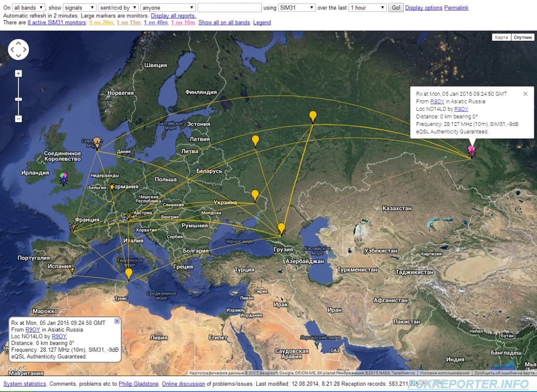
Task: Open the Display options link
Action: pos(423,8)
